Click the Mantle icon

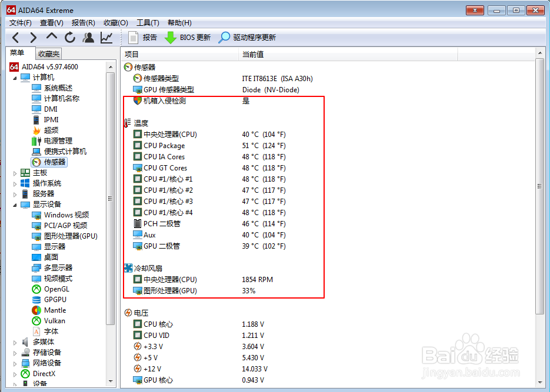(36, 310)
